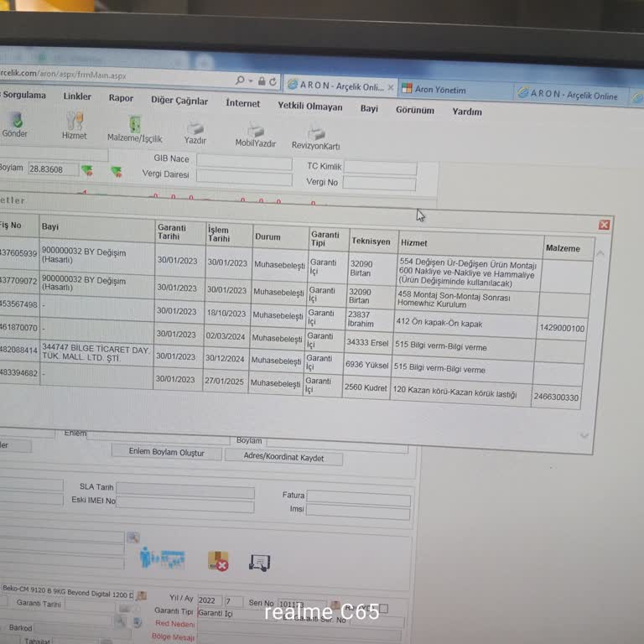Open the Görünüm menu
The image size is (644, 644).
[x=415, y=110]
